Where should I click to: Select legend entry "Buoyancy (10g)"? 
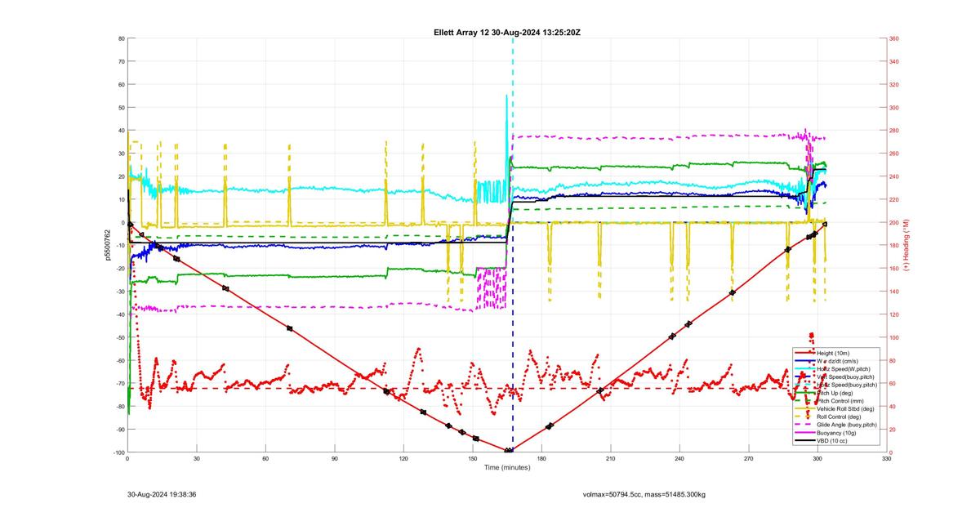837,432
